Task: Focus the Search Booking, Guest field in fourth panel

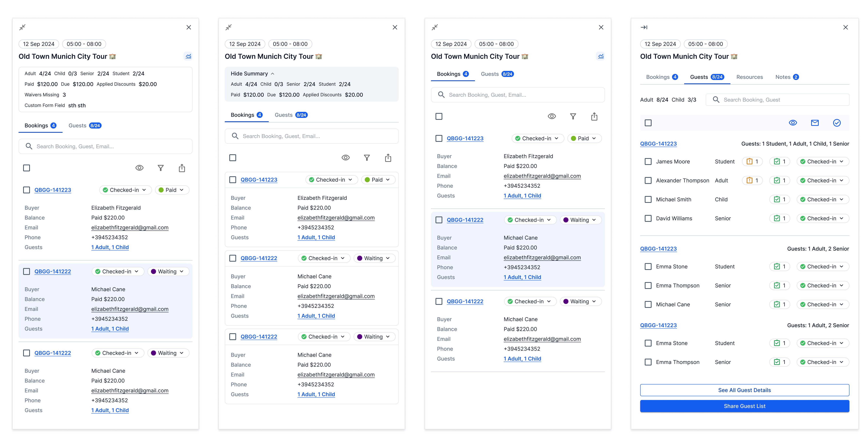Action: [x=777, y=100]
